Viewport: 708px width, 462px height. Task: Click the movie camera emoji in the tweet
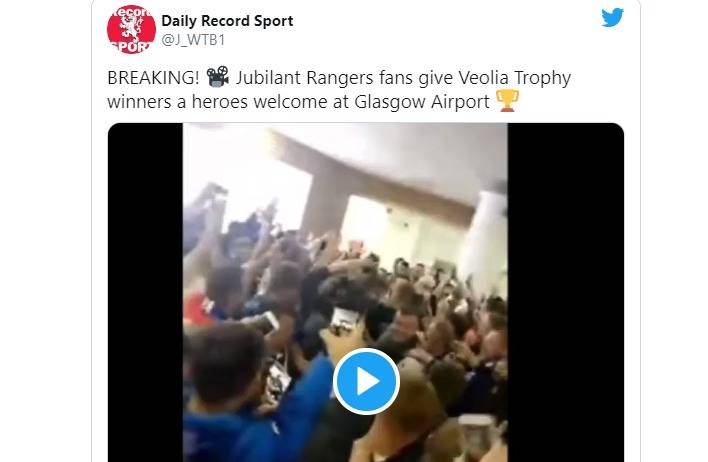coord(218,77)
